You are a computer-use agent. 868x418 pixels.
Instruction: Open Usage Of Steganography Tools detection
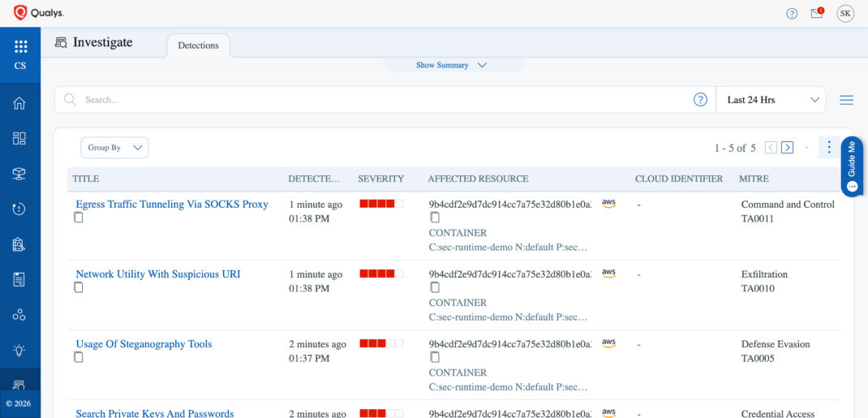(144, 344)
